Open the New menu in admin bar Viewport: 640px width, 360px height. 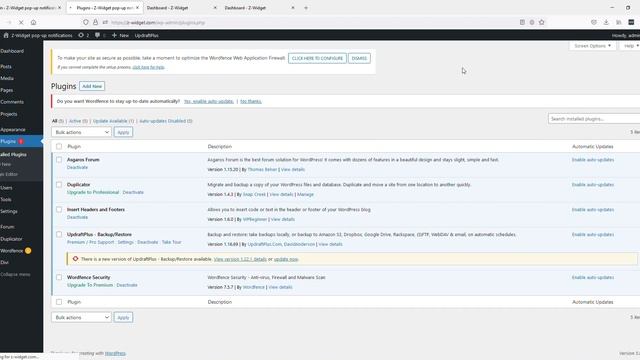pyautogui.click(x=120, y=36)
